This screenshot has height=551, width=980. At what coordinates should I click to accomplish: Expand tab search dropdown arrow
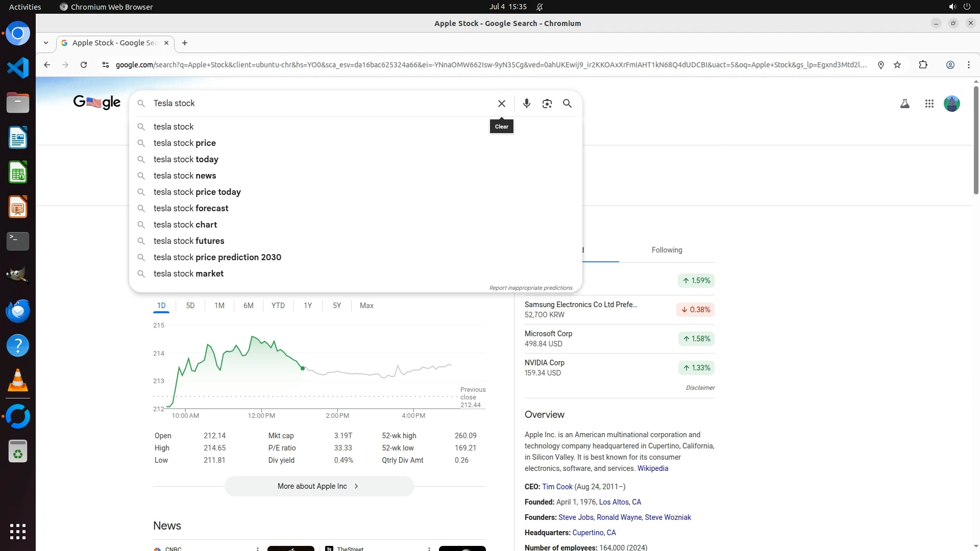point(46,43)
